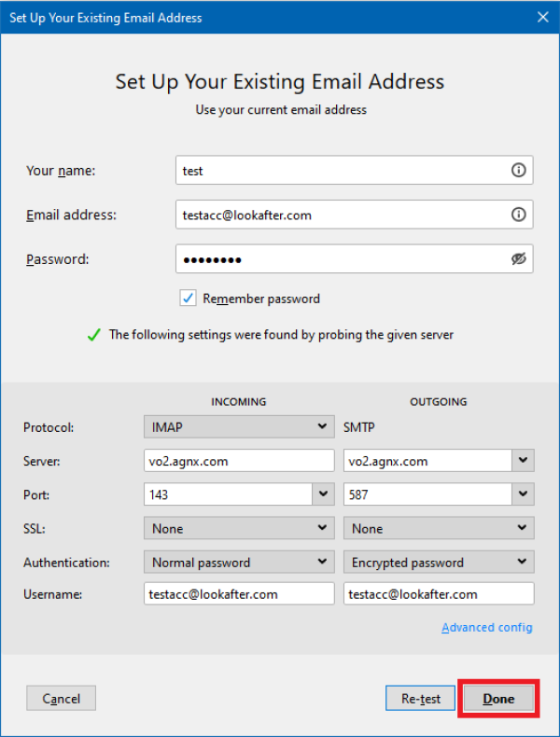
Task: Open the incoming Authentication dropdown
Action: point(238,563)
